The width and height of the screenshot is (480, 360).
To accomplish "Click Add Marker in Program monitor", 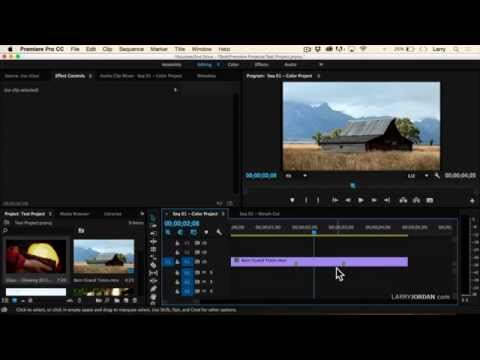I will pyautogui.click(x=292, y=200).
